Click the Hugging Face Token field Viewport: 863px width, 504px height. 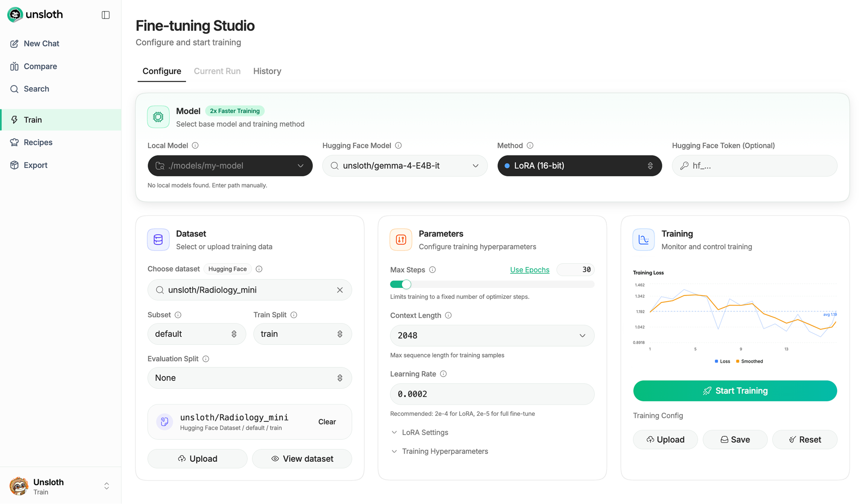754,166
